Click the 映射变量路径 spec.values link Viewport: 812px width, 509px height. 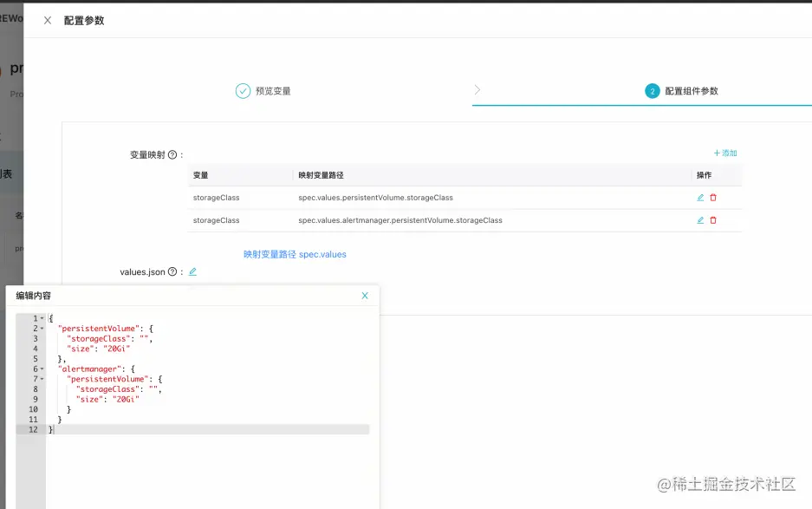[x=295, y=255]
